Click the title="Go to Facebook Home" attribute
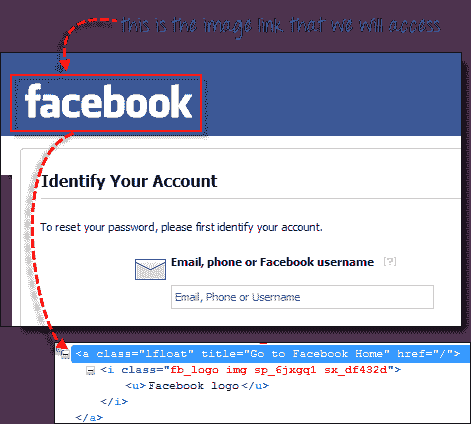Viewport: 471px width, 424px height. coord(295,354)
